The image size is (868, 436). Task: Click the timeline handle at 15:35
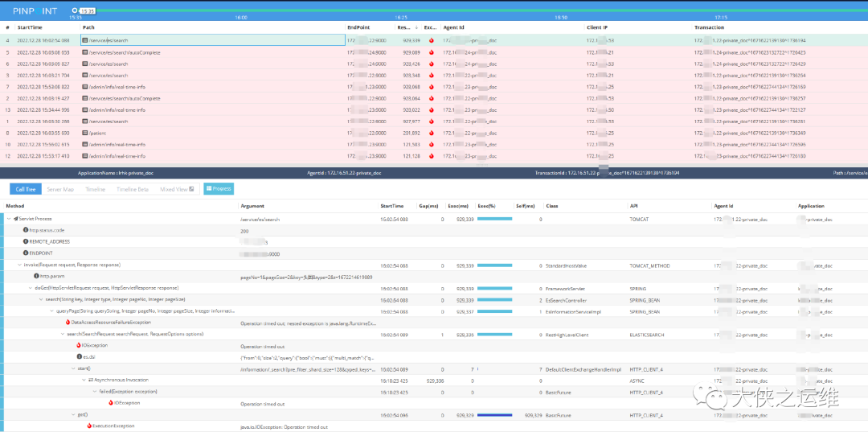pos(75,10)
